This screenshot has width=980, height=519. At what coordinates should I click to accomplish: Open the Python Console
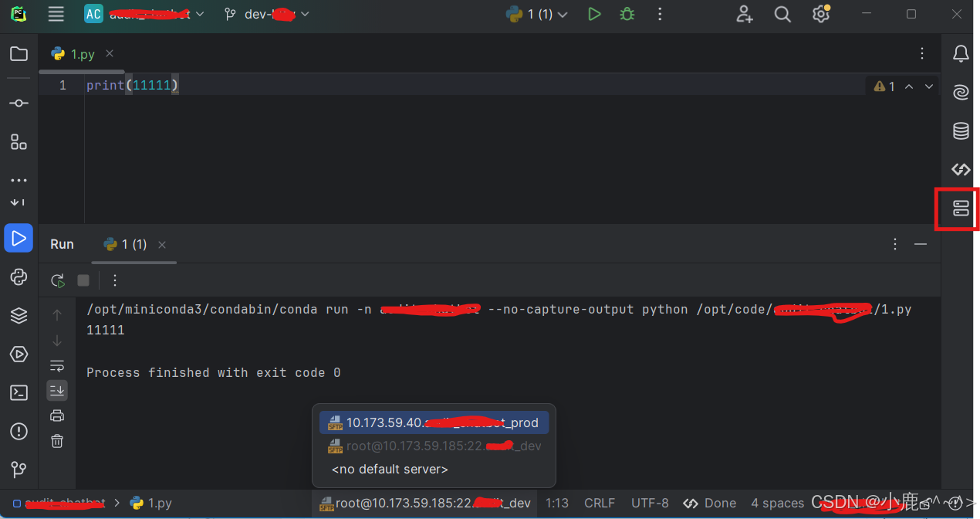(19, 276)
